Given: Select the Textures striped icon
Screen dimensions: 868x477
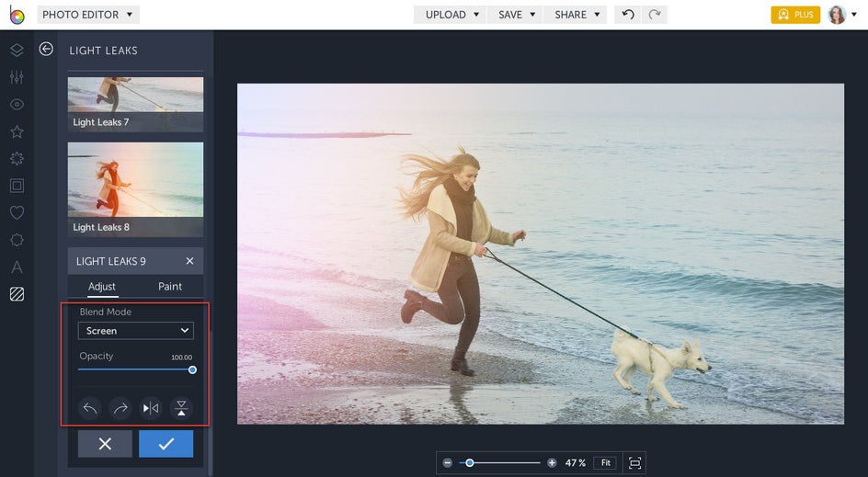Looking at the screenshot, I should [17, 294].
